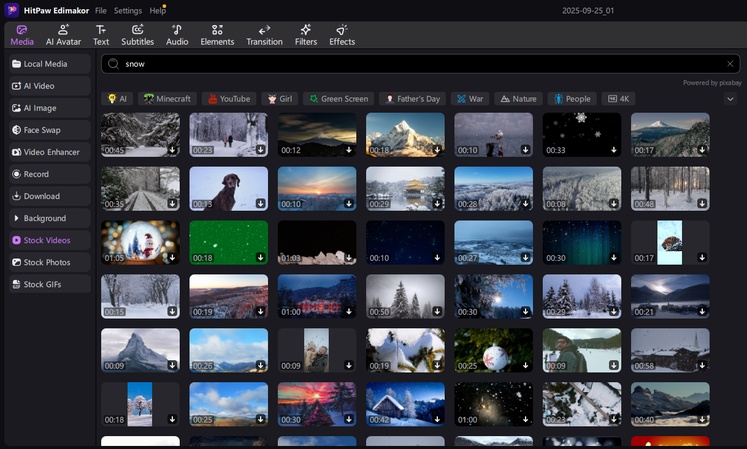This screenshot has height=449, width=747.
Task: Select the Effects tool tab
Action: click(x=342, y=35)
